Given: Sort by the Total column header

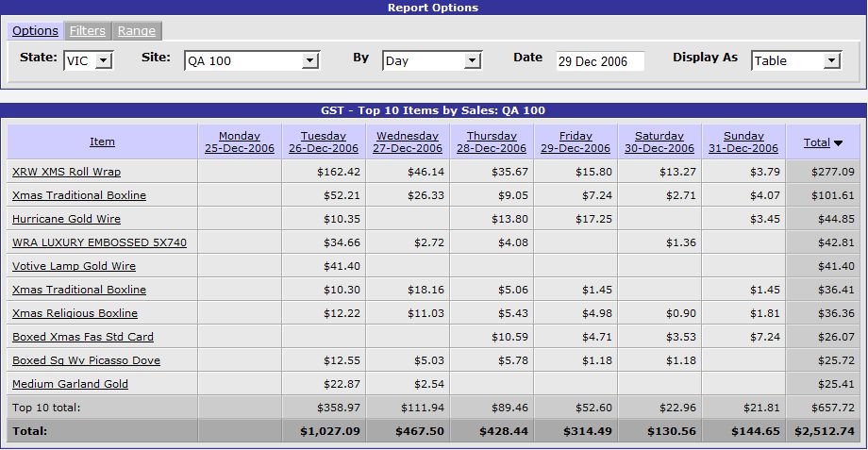Looking at the screenshot, I should pos(816,142).
